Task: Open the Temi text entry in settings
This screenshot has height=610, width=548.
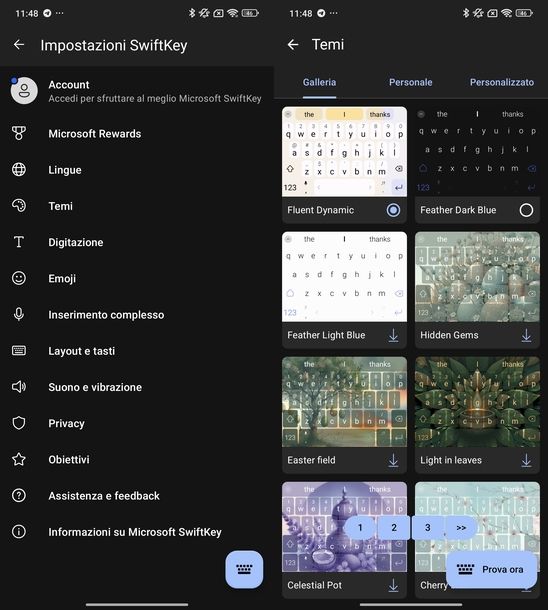Action: (60, 206)
